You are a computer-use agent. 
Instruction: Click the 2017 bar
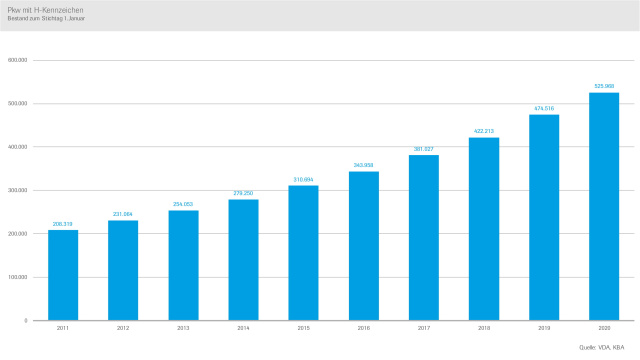point(424,238)
